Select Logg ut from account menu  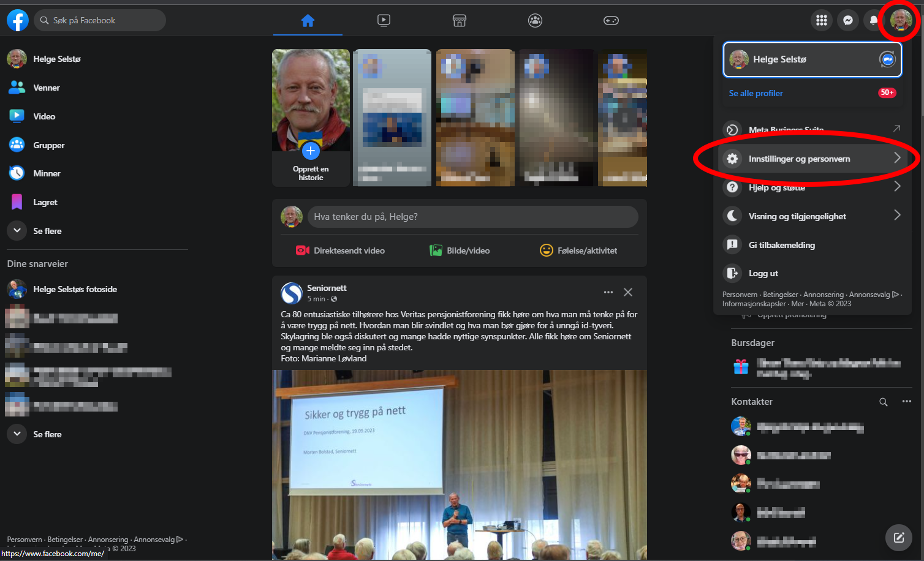point(763,273)
